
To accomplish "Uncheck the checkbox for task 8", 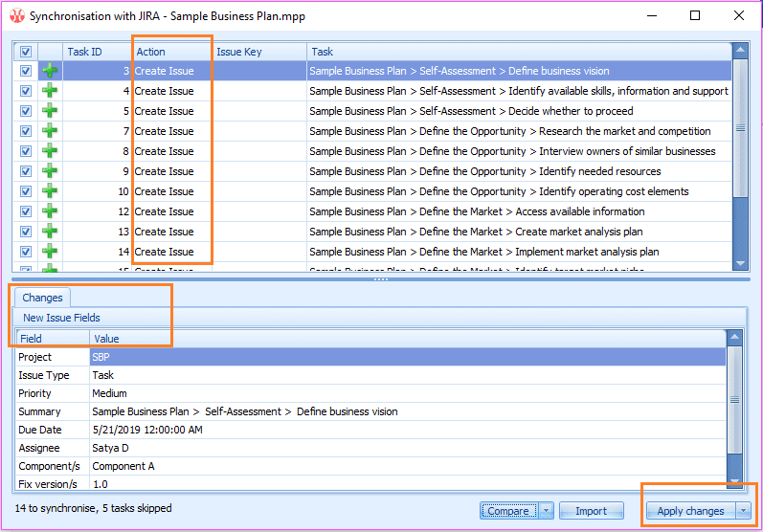I will tap(26, 151).
